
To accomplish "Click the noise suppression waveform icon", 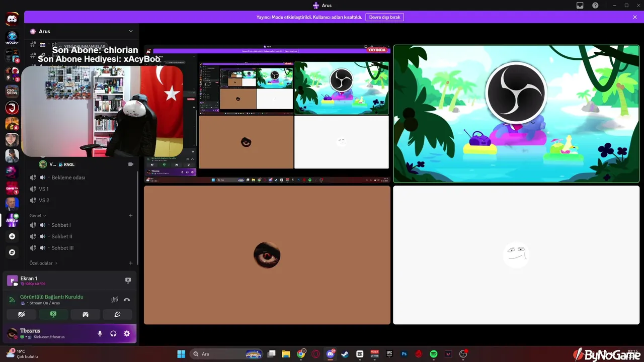I will click(x=115, y=300).
